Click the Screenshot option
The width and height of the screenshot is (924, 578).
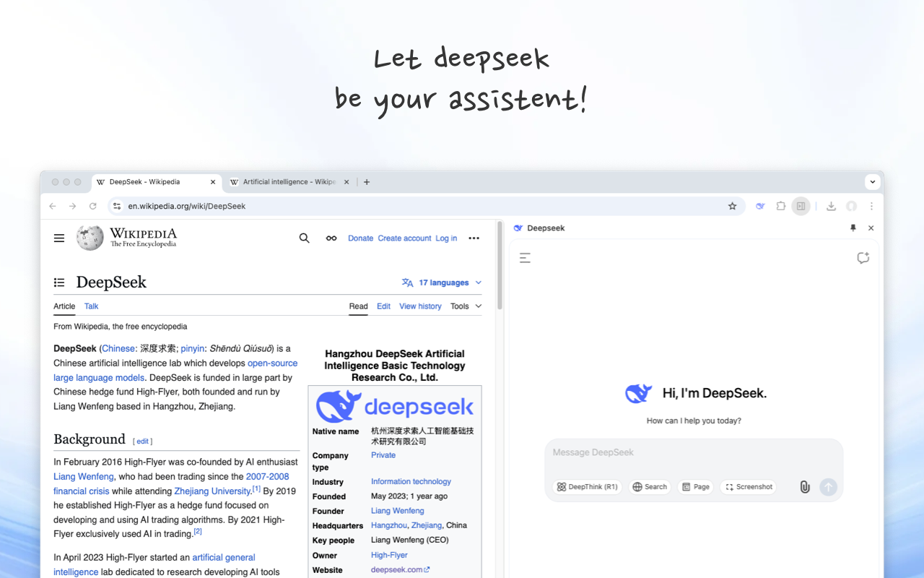[x=749, y=487]
